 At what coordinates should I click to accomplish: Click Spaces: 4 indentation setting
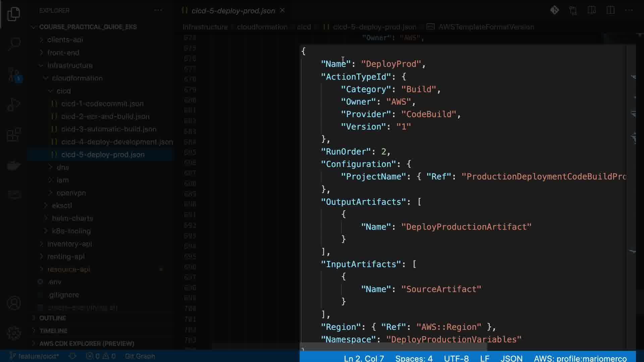[x=414, y=358]
